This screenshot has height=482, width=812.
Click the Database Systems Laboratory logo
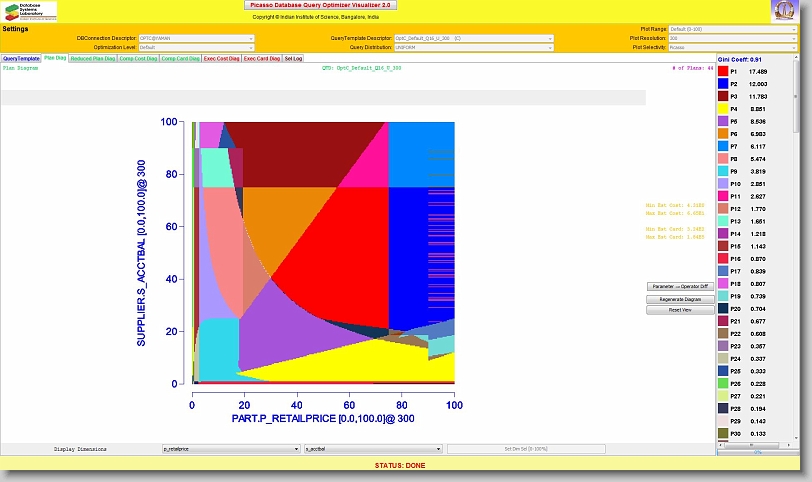(30, 11)
